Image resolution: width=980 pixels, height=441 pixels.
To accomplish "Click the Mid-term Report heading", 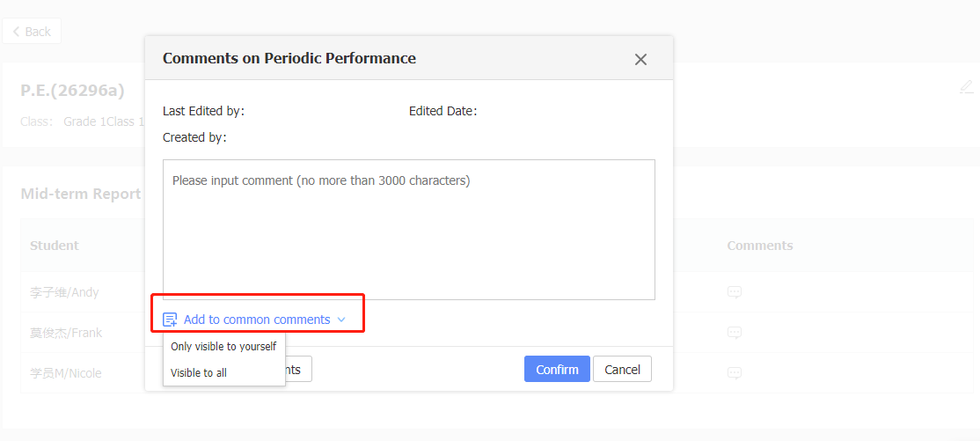I will point(81,194).
